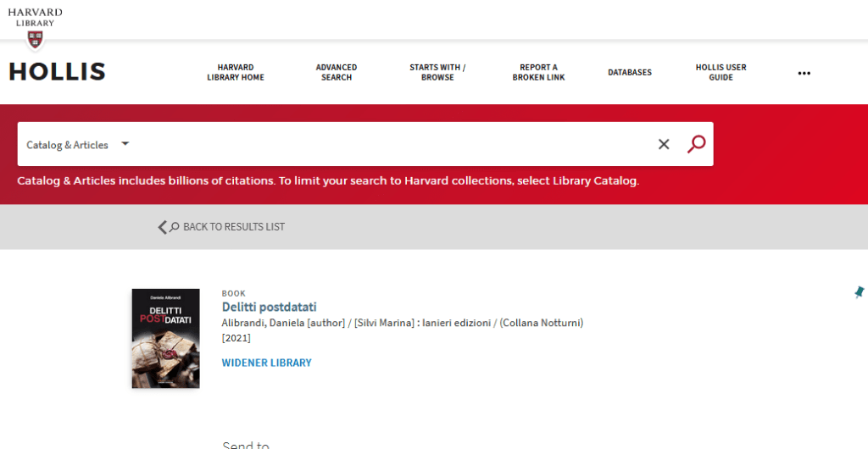868x449 pixels.
Task: Click the Delitti Postdatati book cover
Action: [x=165, y=338]
